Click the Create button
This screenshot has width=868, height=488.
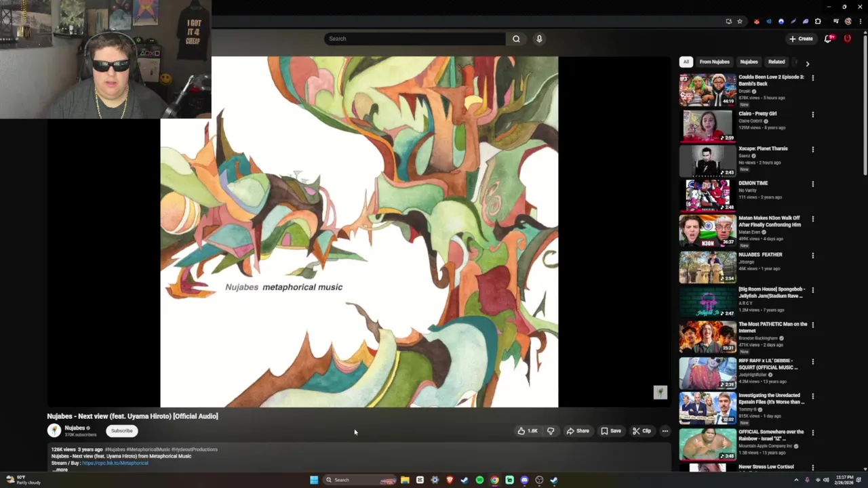801,39
